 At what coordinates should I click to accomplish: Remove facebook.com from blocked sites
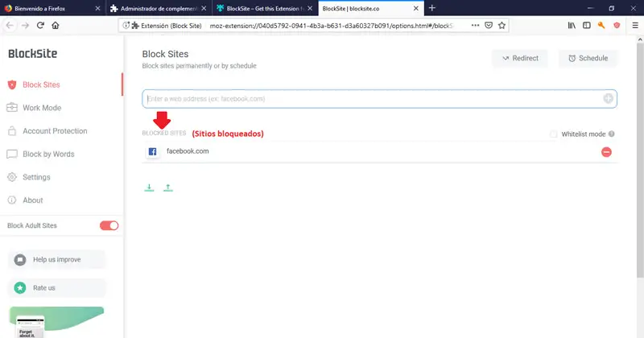click(606, 152)
